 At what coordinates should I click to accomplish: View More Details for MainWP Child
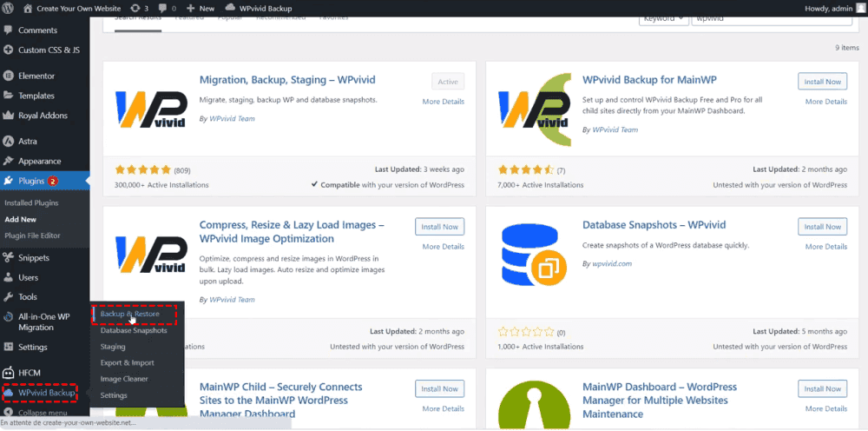click(x=444, y=408)
